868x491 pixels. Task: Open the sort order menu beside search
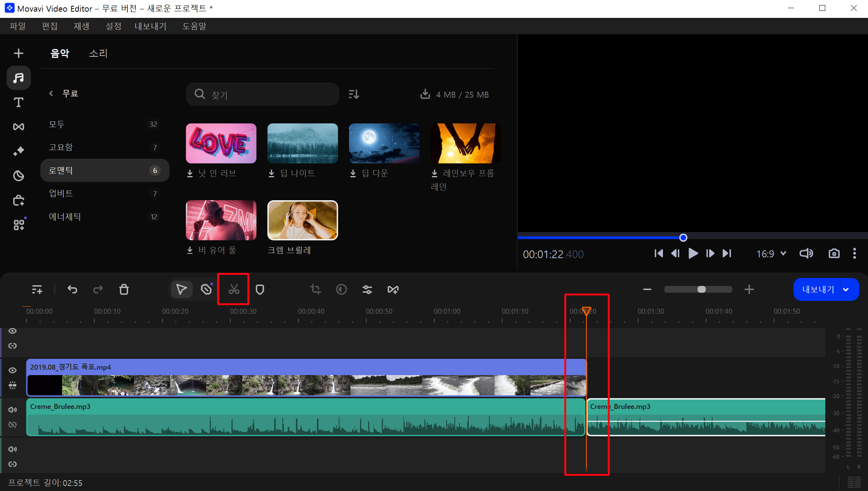point(354,94)
